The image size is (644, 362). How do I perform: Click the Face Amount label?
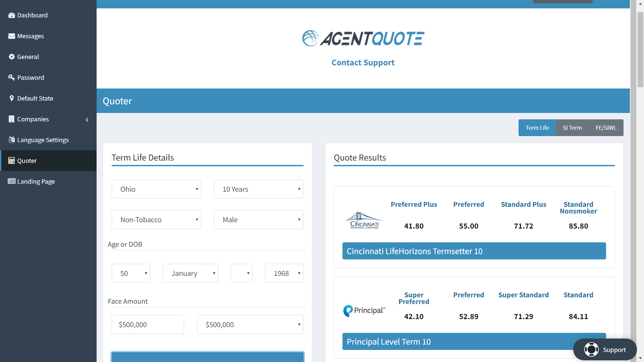(x=127, y=301)
